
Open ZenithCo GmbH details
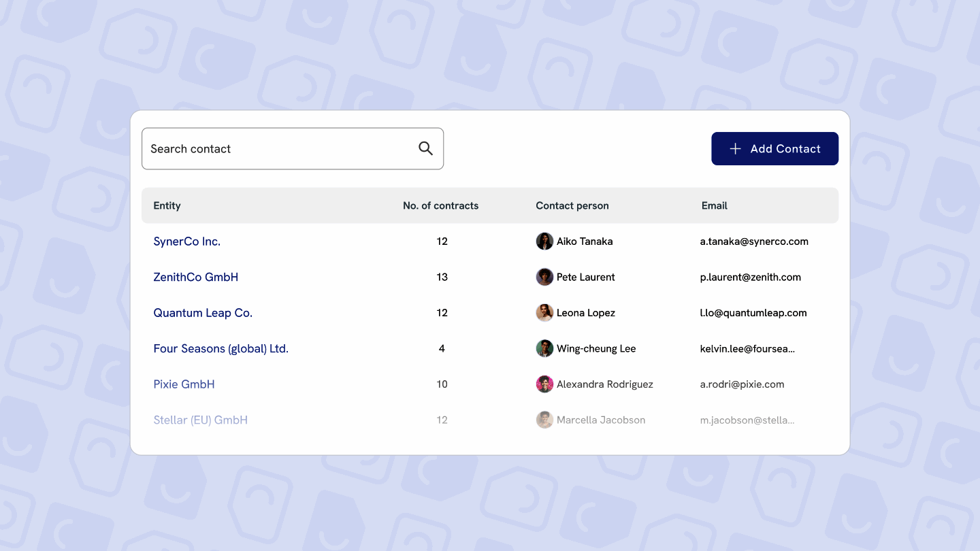click(195, 277)
